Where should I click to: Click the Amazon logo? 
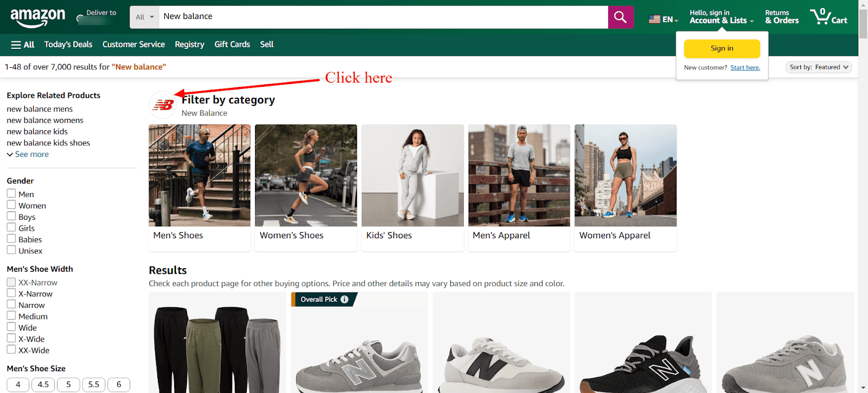click(x=37, y=17)
